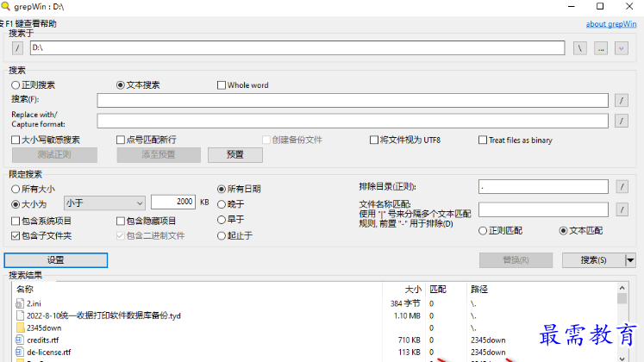This screenshot has height=362, width=644.
Task: Click the 2.ini file icon
Action: click(19, 303)
